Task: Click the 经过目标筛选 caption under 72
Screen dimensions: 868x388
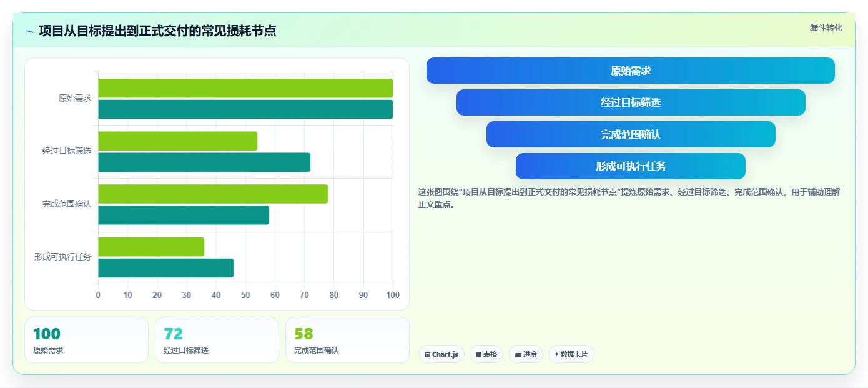Action: click(186, 351)
